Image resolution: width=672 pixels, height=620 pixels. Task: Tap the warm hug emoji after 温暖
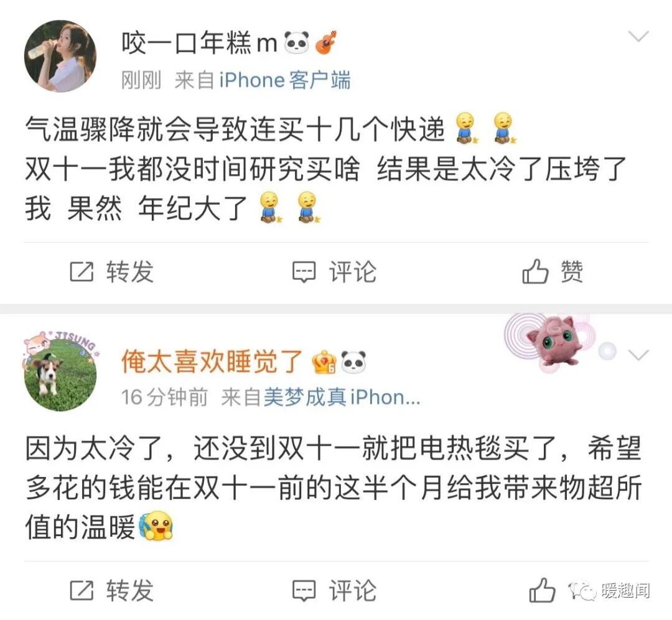coord(156,525)
